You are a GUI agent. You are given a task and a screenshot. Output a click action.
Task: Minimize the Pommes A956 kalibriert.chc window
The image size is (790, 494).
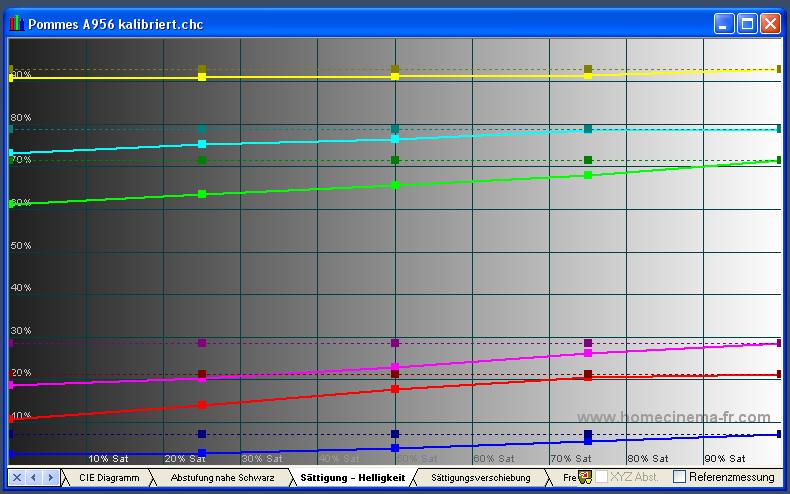click(x=724, y=23)
